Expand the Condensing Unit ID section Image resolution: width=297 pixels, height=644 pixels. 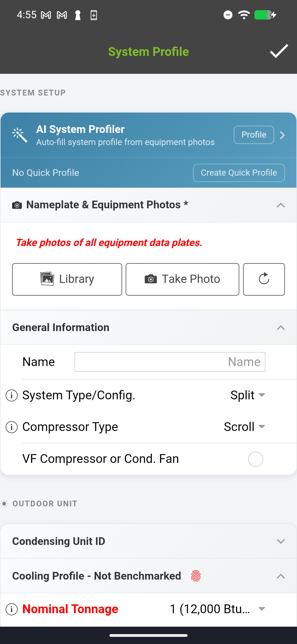[x=280, y=541]
